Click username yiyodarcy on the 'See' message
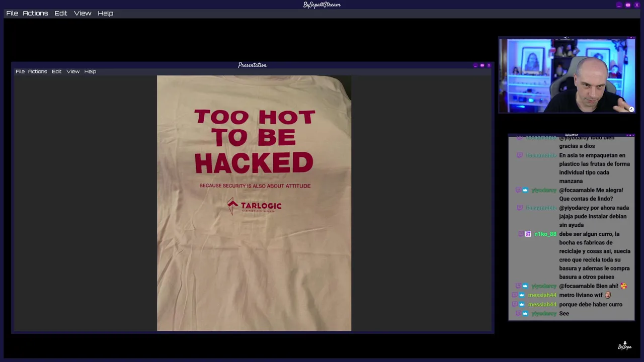 544,313
